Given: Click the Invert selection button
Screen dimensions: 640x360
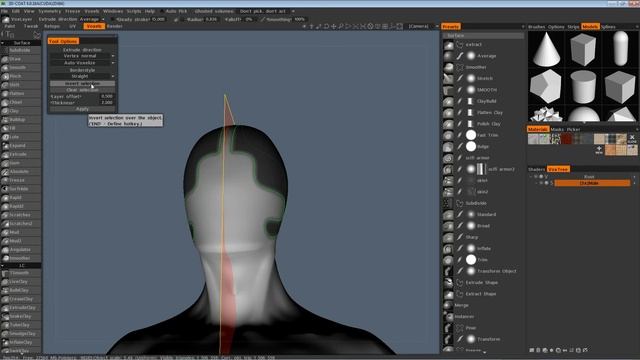Looking at the screenshot, I should 82,83.
